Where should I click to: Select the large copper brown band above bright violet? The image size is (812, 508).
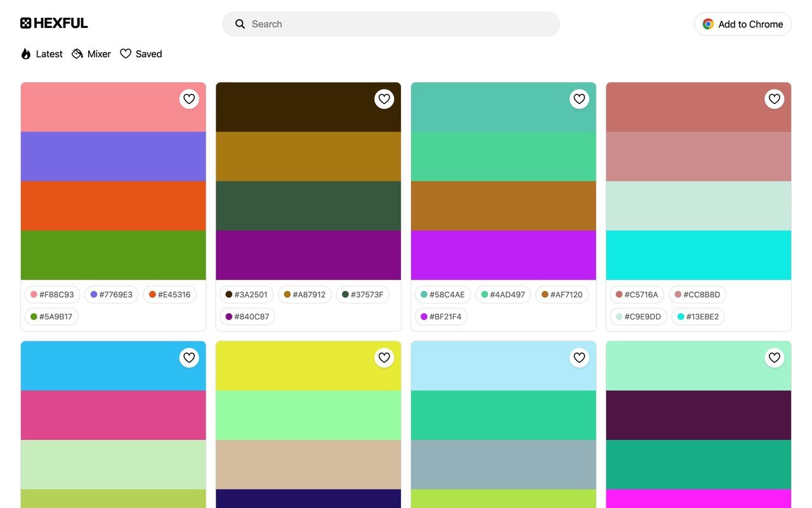coord(504,206)
